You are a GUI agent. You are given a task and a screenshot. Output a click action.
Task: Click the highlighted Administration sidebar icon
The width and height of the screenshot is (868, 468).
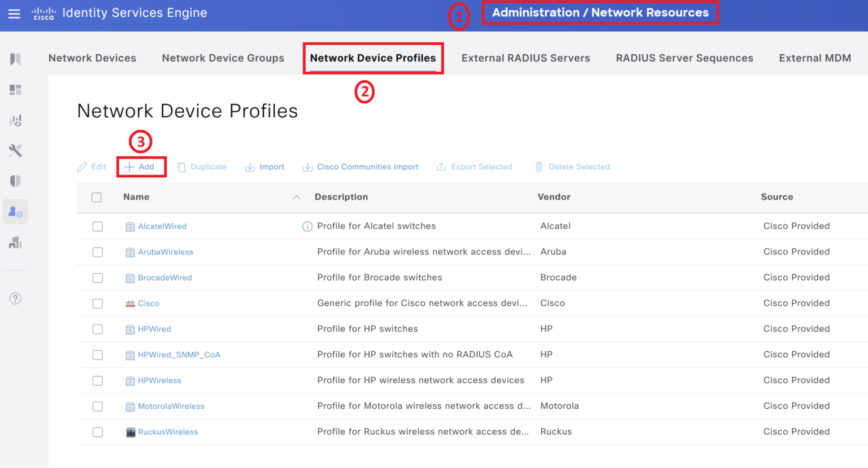(x=15, y=211)
